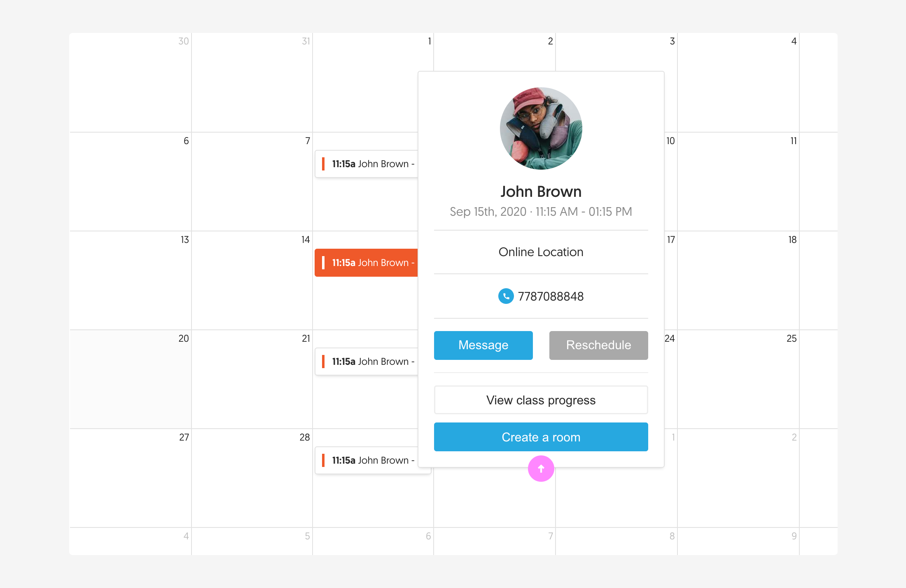Click the phone icon next to 7787088848
The height and width of the screenshot is (588, 906).
tap(506, 296)
